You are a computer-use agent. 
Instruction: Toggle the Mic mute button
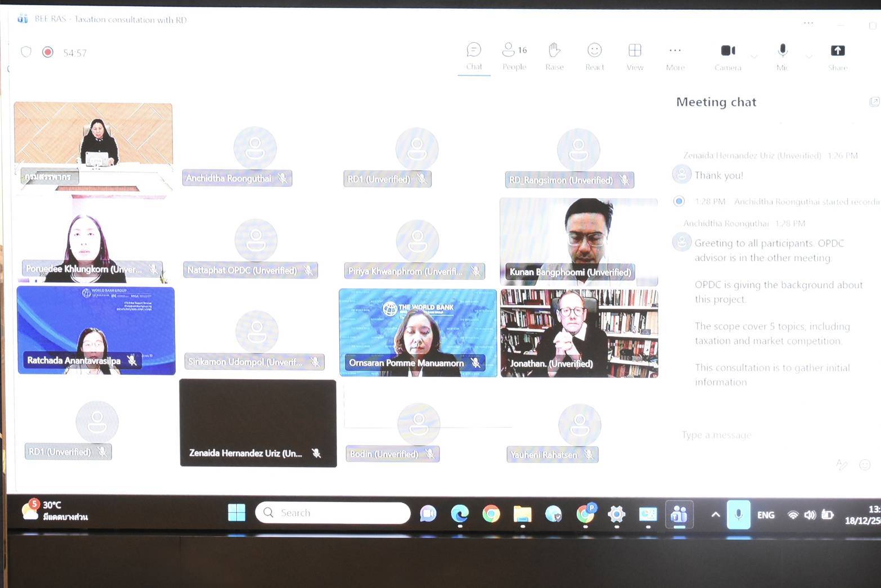[x=782, y=56]
